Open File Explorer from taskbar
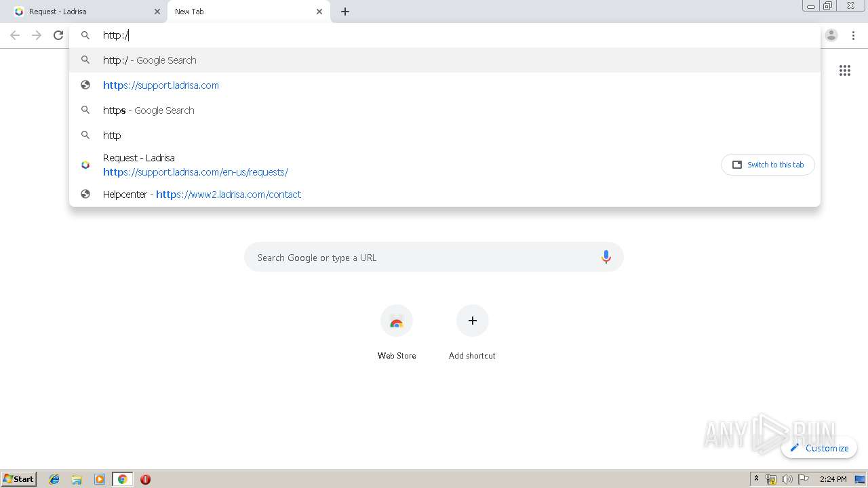Image resolution: width=868 pixels, height=488 pixels. [x=77, y=479]
